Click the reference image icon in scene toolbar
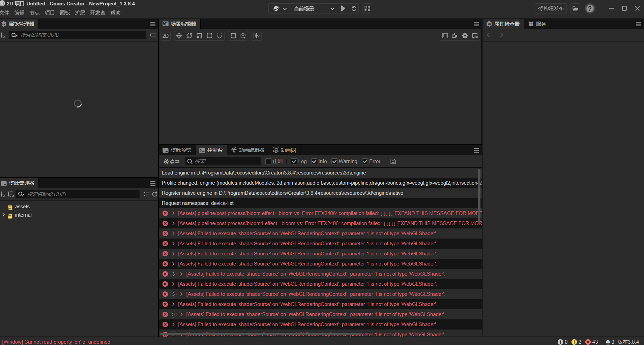 445,36
